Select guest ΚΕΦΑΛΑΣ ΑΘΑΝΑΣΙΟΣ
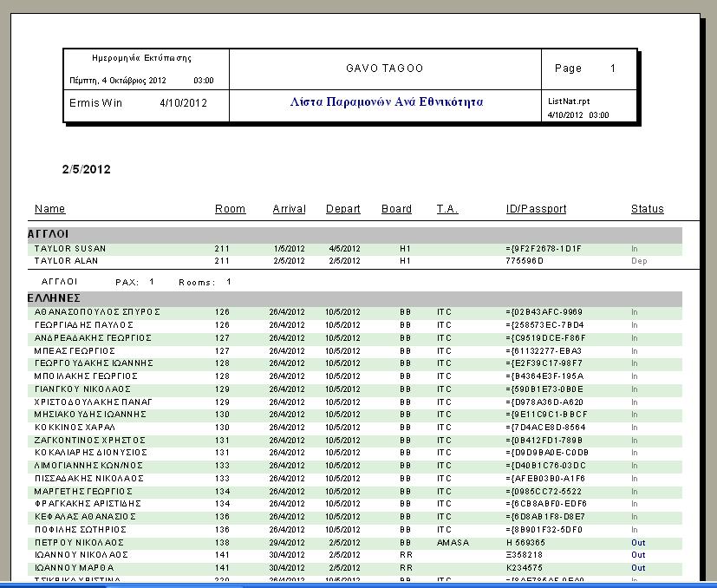 coord(85,517)
